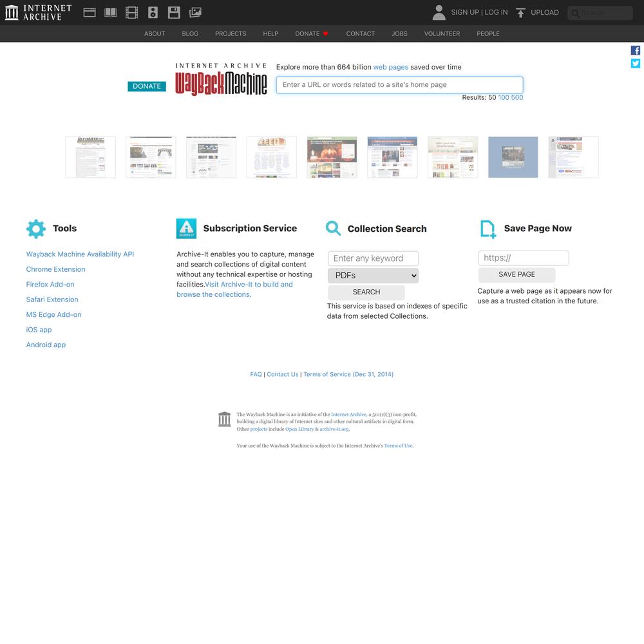Click the SAVE PAGE button
644x644 pixels.
[x=516, y=274]
